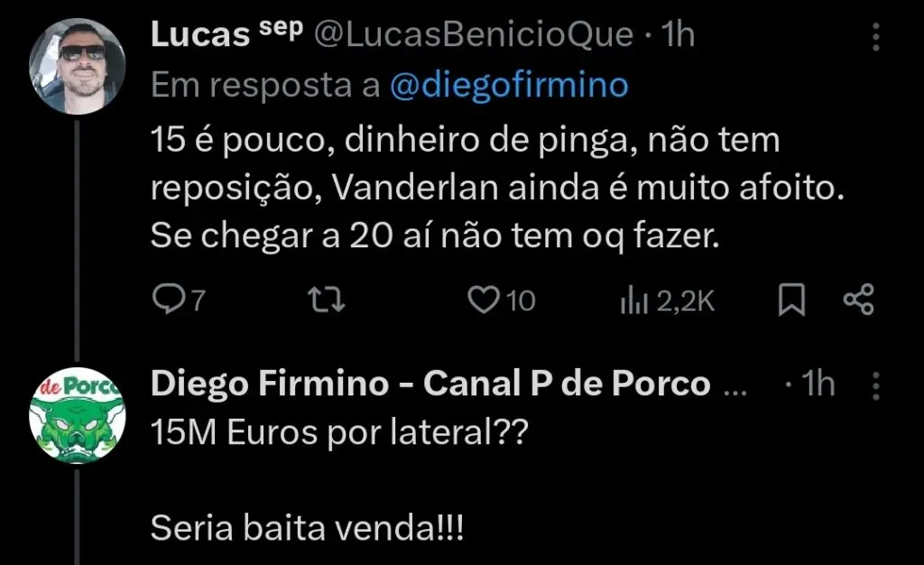Open more options on Diego Firmino's tweet
This screenshot has width=924, height=565.
tap(874, 384)
